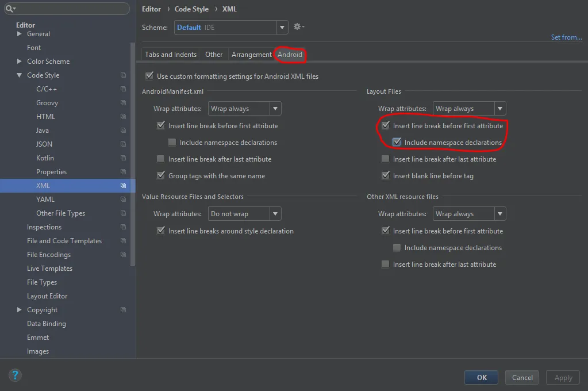
Task: Open Value Resource Files Wrap attributes dropdown
Action: (x=244, y=213)
